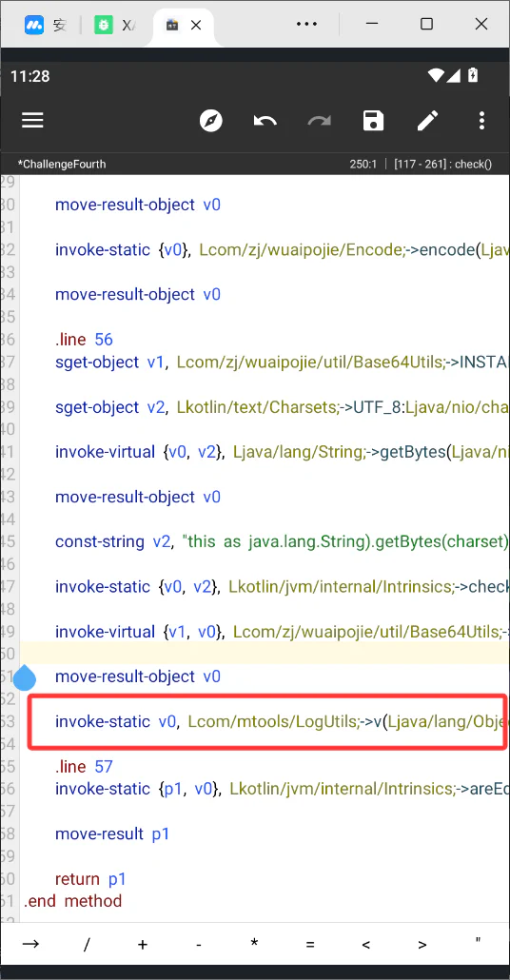Click the 'return p1' instruction
The image size is (510, 980).
(x=90, y=879)
